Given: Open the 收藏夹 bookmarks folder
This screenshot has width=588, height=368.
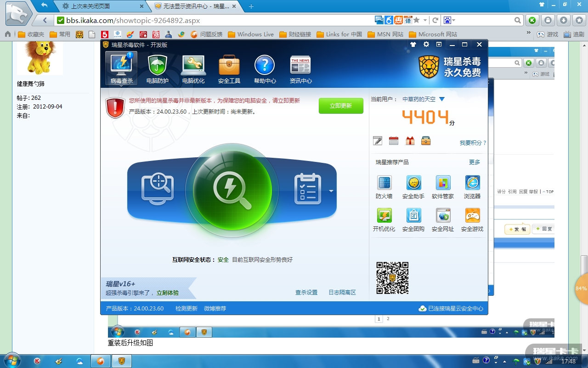Looking at the screenshot, I should click(x=31, y=34).
